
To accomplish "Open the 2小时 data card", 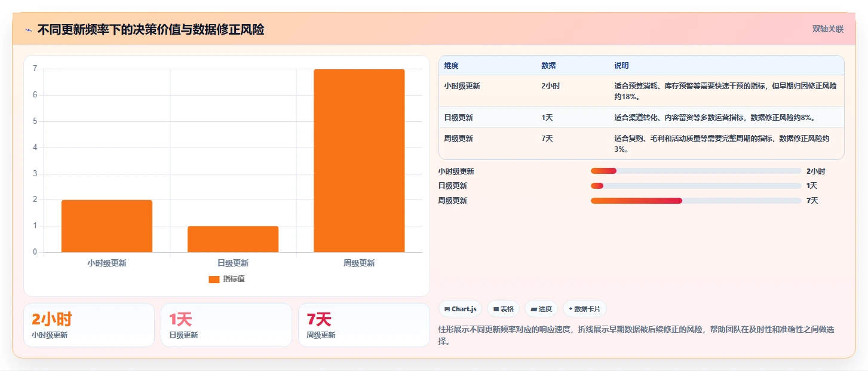I will click(89, 325).
